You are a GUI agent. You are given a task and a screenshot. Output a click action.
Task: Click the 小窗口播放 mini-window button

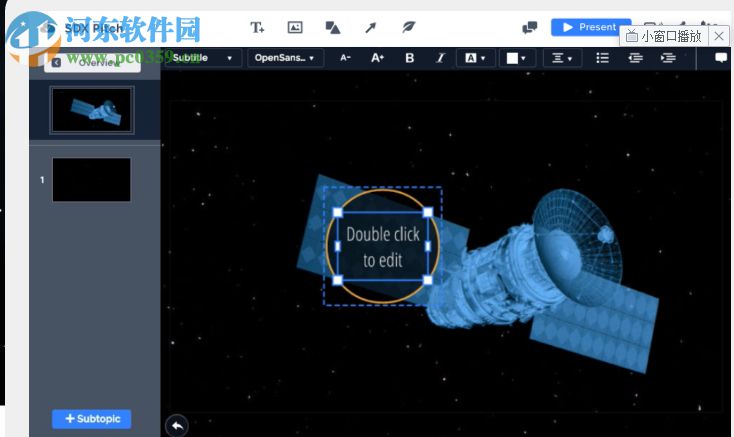(x=664, y=36)
